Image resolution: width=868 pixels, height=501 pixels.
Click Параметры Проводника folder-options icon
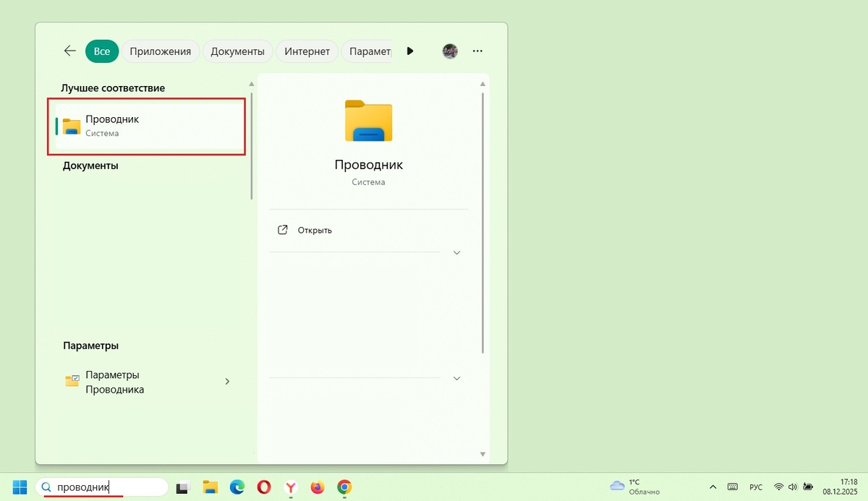(72, 381)
